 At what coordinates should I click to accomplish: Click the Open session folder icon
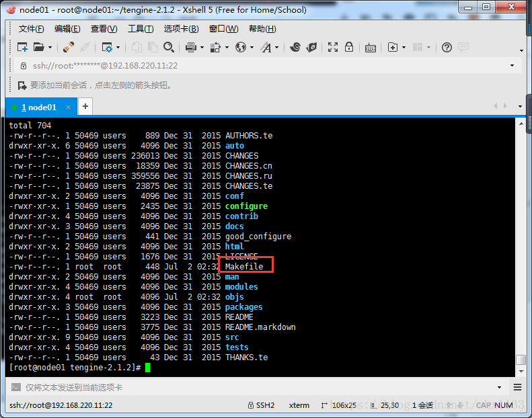point(39,48)
